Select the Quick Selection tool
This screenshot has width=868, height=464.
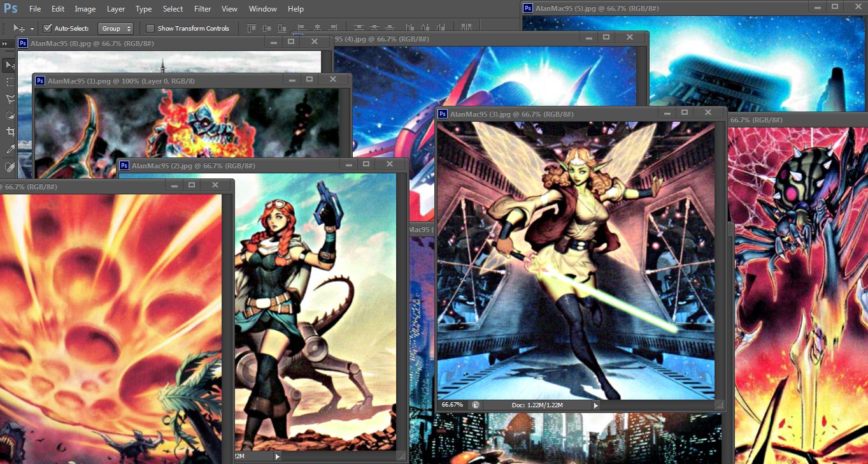click(x=8, y=114)
